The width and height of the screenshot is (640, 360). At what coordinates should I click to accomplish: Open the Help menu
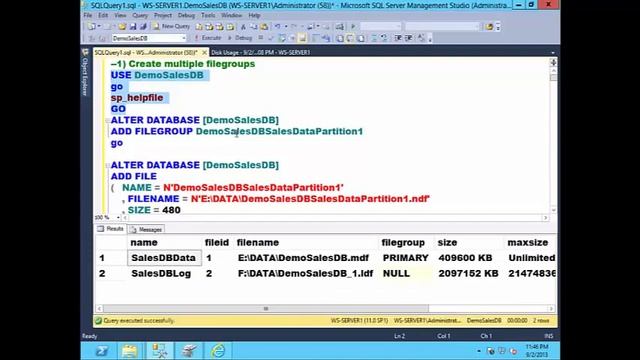point(254,16)
